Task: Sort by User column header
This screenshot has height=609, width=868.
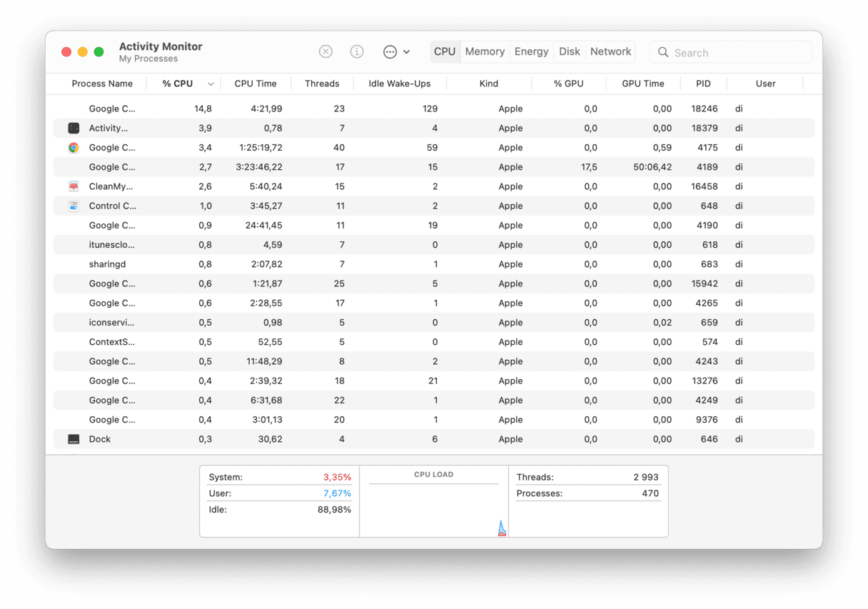Action: click(x=766, y=84)
